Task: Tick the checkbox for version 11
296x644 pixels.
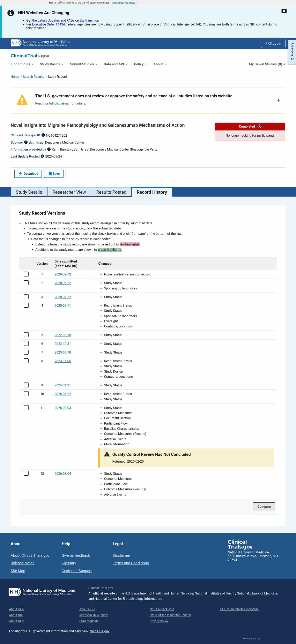Action: 26,408
